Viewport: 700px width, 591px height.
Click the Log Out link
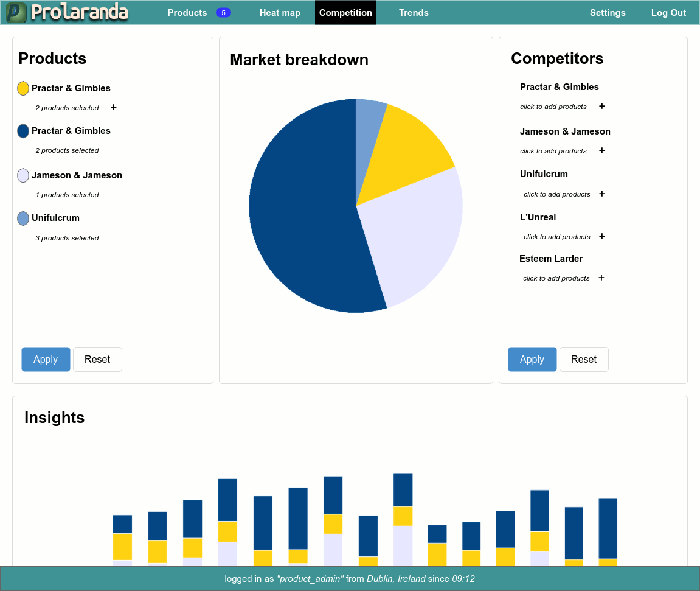click(x=668, y=13)
